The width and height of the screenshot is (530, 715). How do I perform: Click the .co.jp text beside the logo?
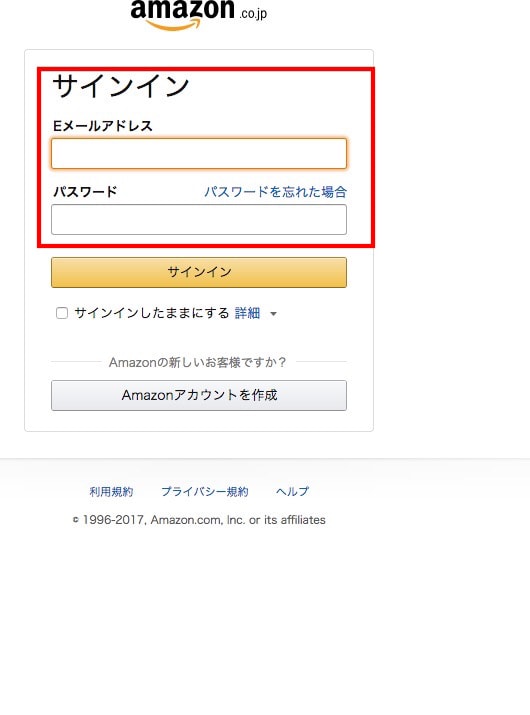point(253,14)
